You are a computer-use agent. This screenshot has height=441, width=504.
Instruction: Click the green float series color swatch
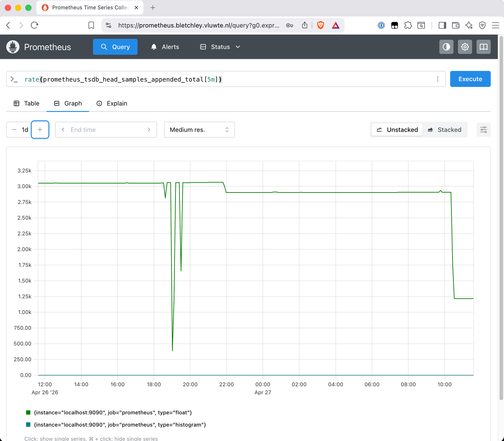[x=28, y=413]
